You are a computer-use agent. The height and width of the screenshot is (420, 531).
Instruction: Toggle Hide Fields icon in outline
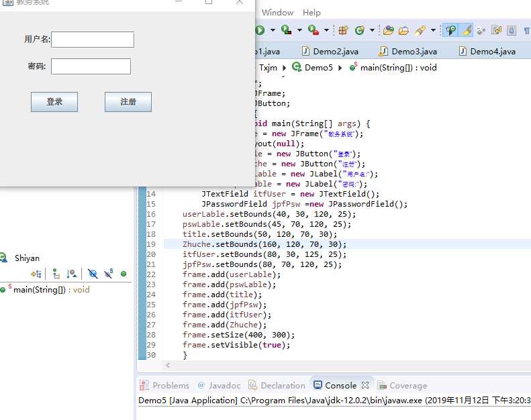click(93, 274)
